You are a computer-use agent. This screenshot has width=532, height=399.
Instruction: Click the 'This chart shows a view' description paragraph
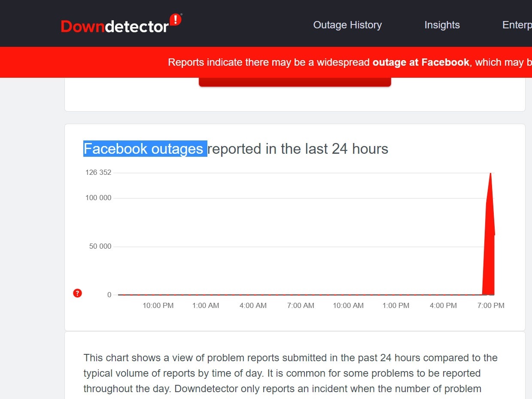coord(291,373)
